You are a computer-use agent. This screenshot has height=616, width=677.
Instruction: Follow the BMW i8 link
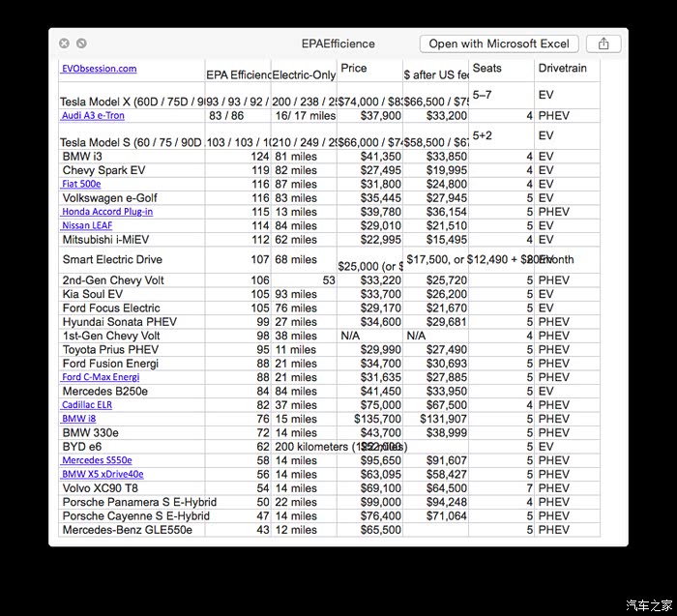79,419
